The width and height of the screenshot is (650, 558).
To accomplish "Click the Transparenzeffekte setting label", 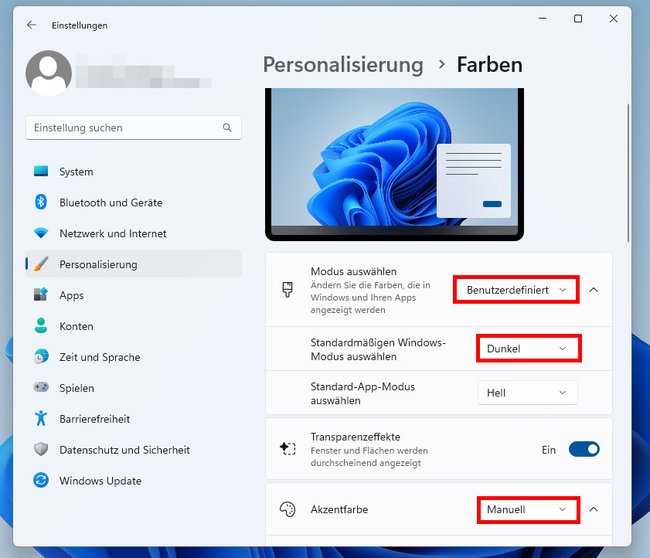I will tap(355, 437).
